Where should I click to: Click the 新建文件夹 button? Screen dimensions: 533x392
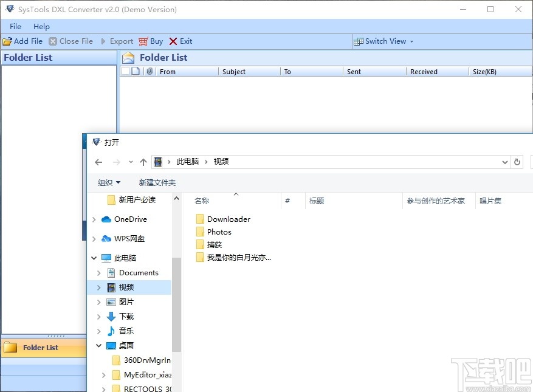click(157, 182)
